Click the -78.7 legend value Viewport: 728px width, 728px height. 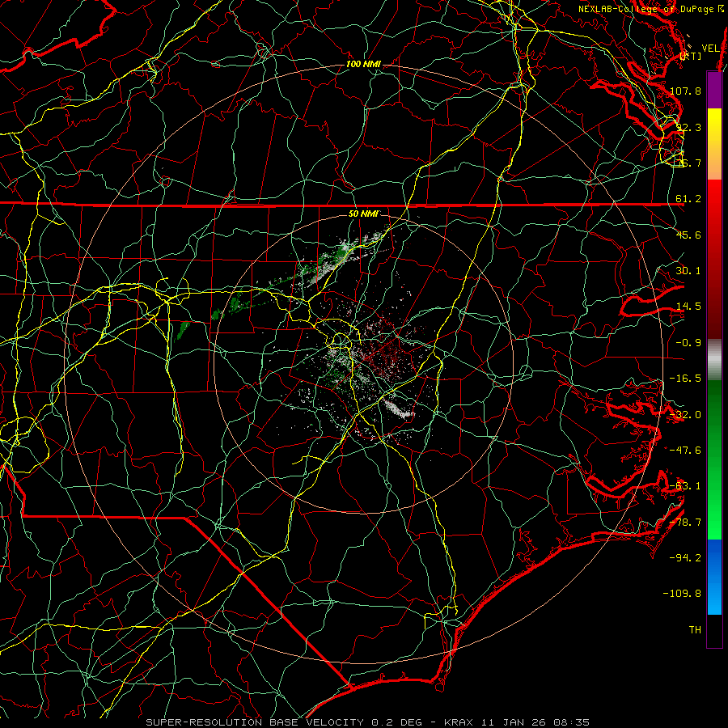[x=685, y=523]
